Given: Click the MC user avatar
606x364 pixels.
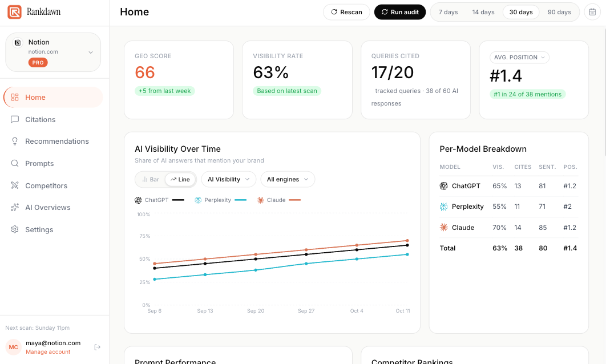Looking at the screenshot, I should (14, 347).
